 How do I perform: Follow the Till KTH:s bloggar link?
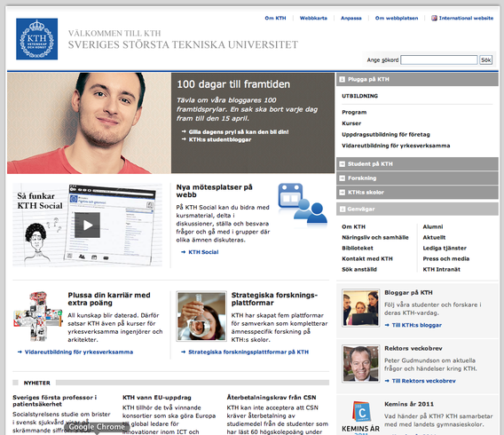point(416,325)
